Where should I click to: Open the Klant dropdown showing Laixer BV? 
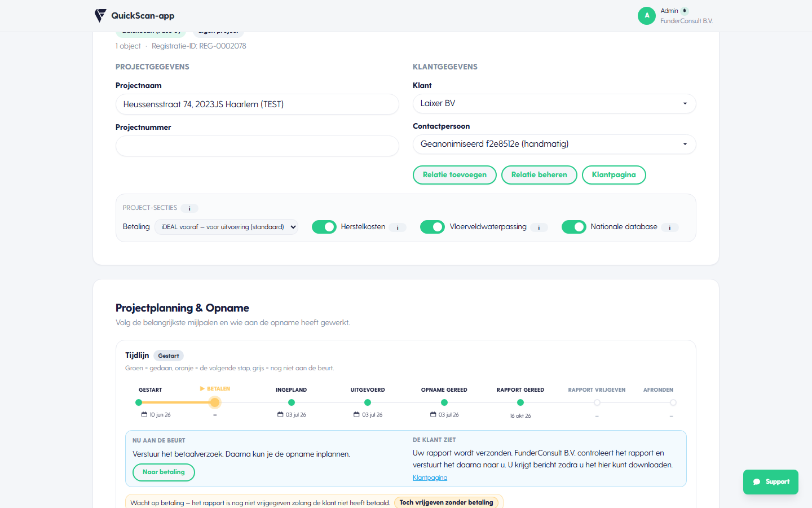554,103
